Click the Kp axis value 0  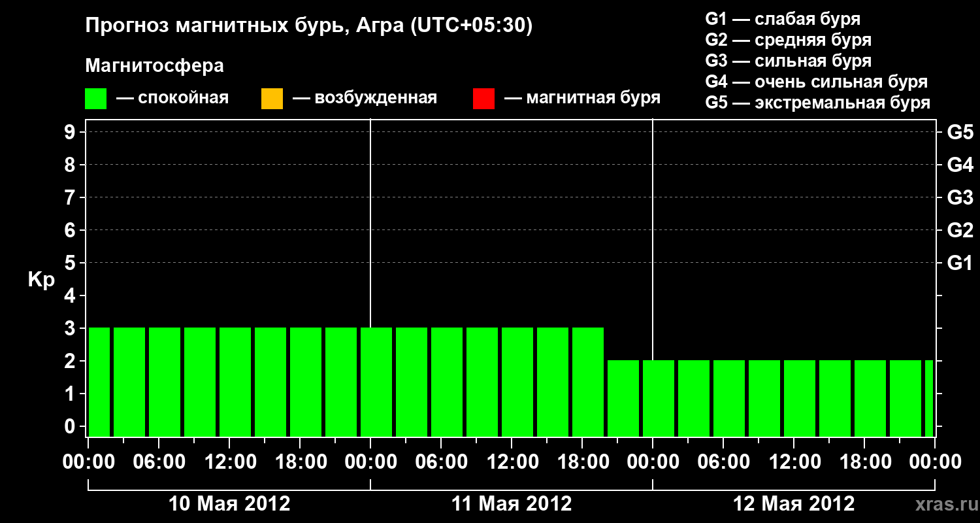pos(71,426)
